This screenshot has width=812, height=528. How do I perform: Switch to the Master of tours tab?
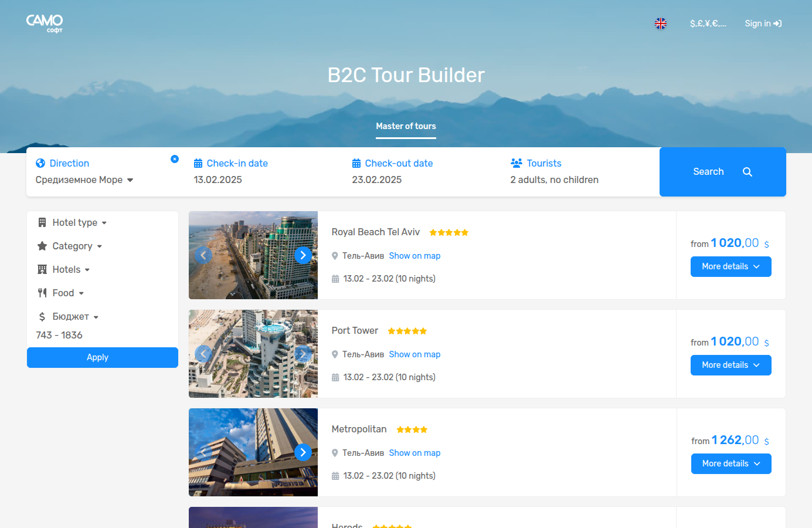click(406, 126)
